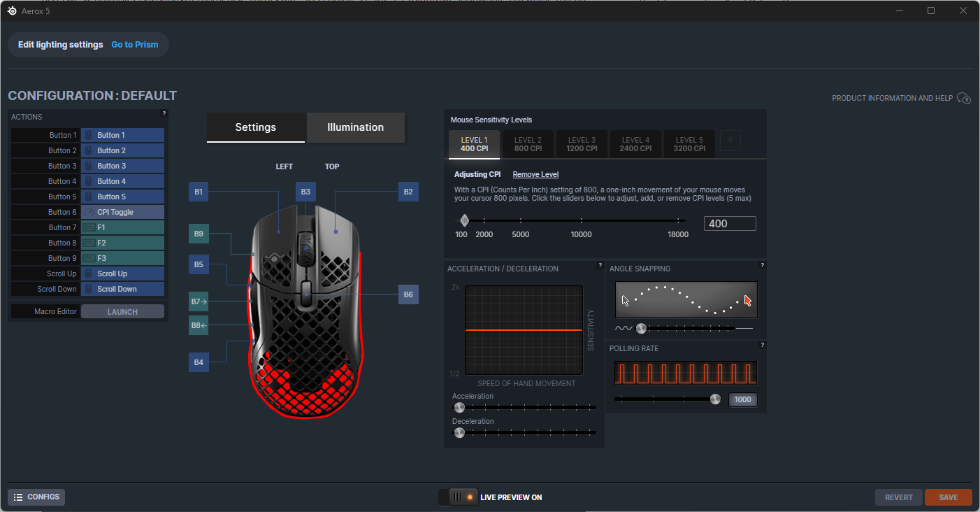Click the TOP view label
Image resolution: width=980 pixels, height=512 pixels.
(332, 166)
